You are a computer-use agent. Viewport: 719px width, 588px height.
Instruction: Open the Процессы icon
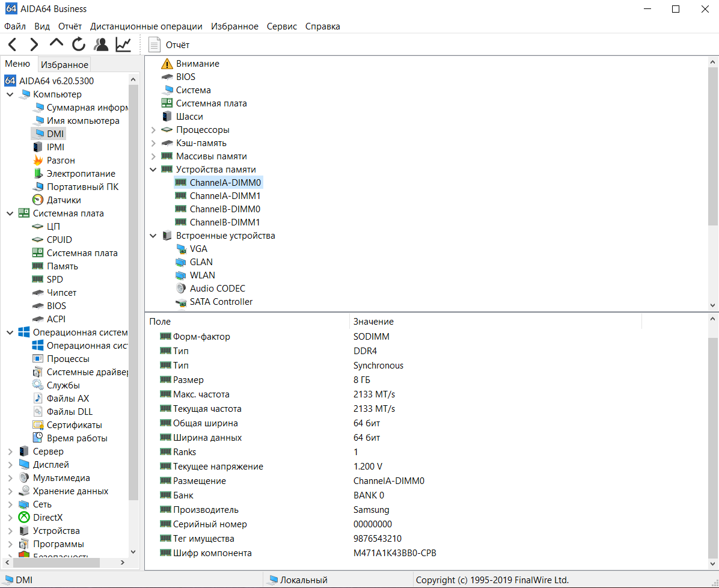[x=38, y=359]
